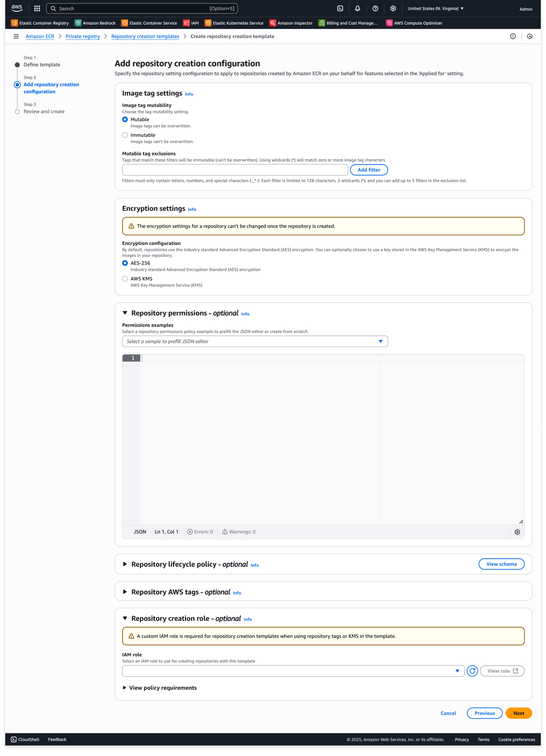The image size is (546, 756).
Task: Open the IAM favorites bar shortcut
Action: pos(191,23)
